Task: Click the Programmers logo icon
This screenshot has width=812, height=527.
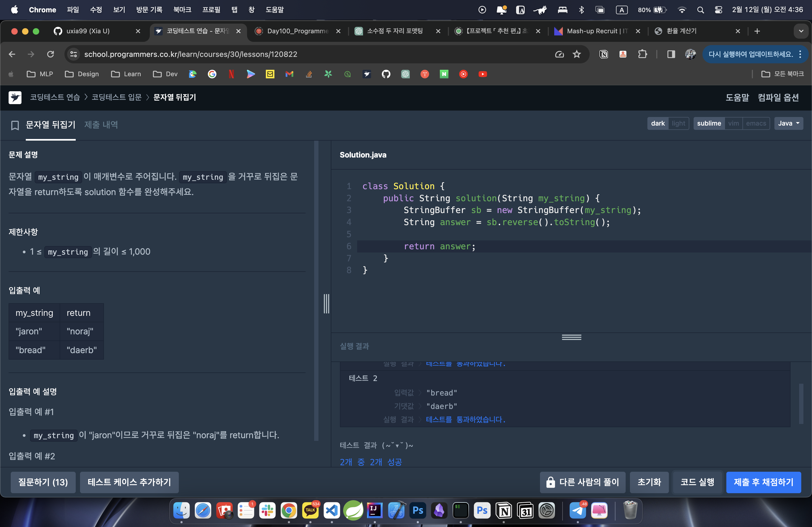Action: [x=15, y=97]
